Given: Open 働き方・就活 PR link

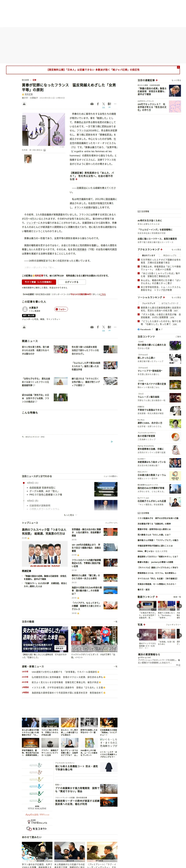Looking at the screenshot, I should point(143,590).
